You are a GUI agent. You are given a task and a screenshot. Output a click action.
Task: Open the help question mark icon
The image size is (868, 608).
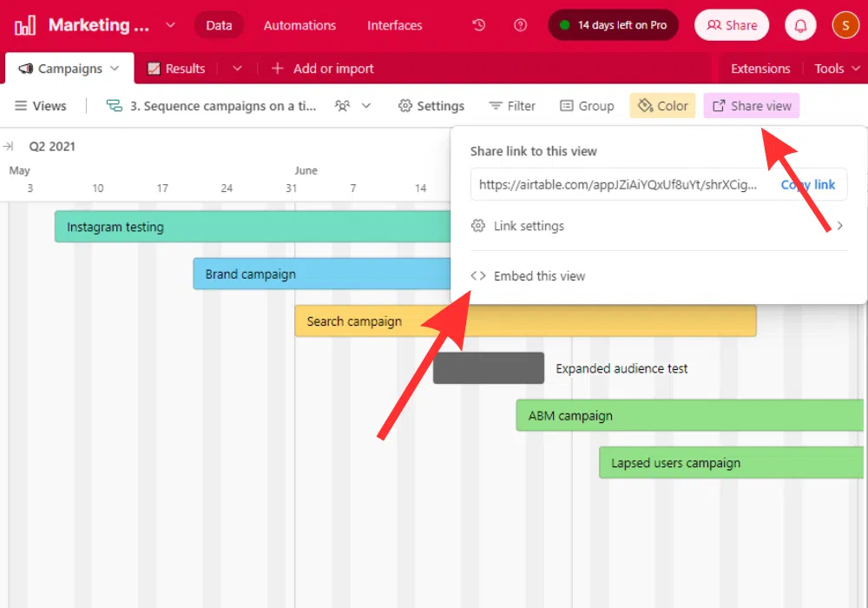(520, 25)
